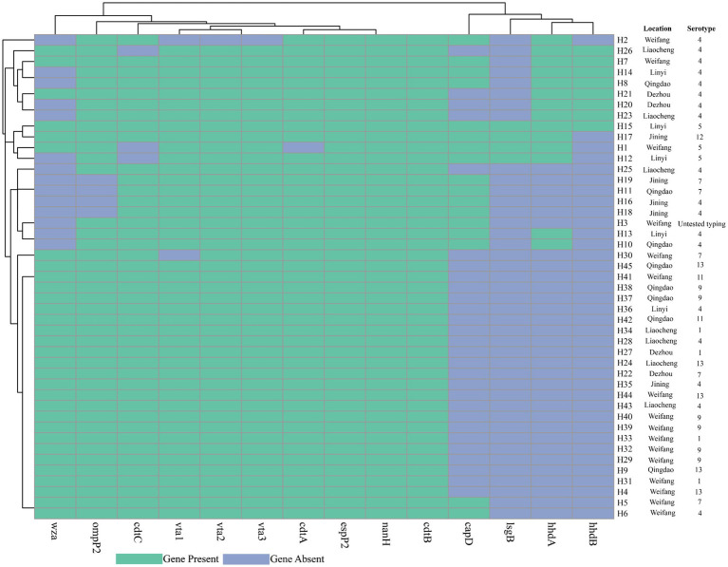Click the 'H15' strain row label
The height and width of the screenshot is (567, 728).
click(625, 126)
